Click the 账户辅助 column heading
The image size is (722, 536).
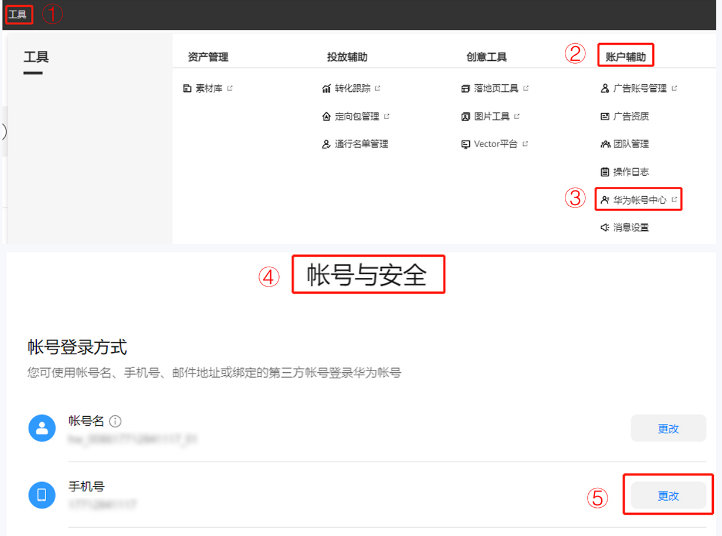tap(626, 57)
